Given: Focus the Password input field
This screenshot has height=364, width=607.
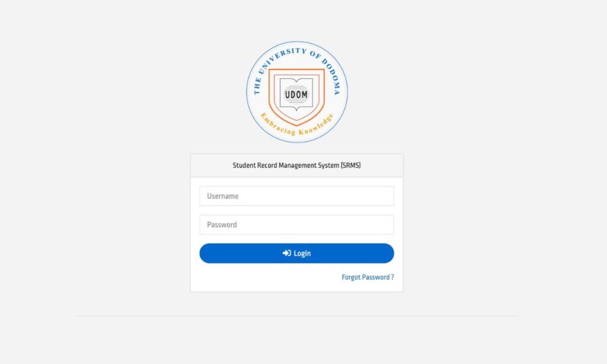Looking at the screenshot, I should (296, 225).
